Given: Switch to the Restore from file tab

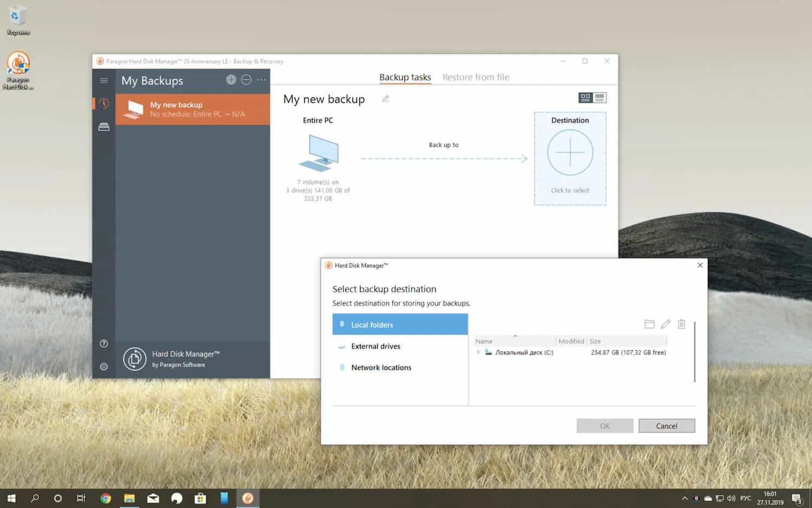Looking at the screenshot, I should tap(476, 77).
